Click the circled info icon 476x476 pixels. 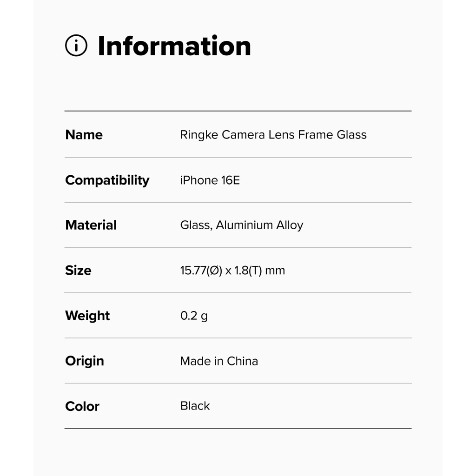76,46
